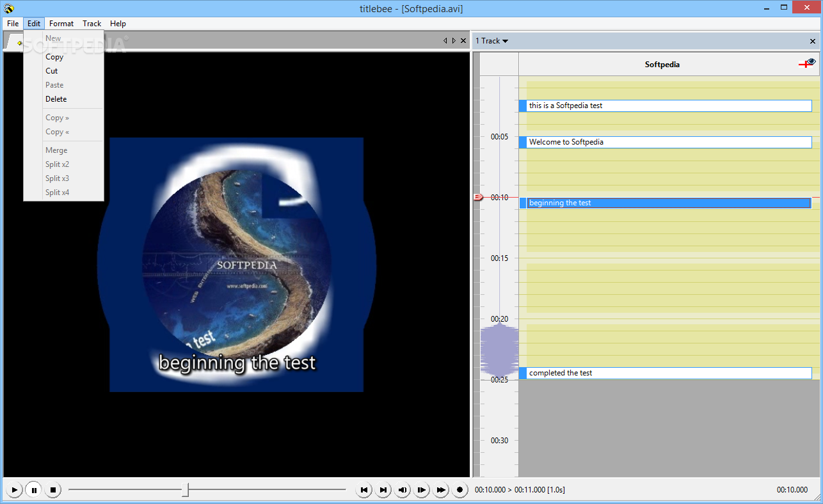Click the Softpedia track header
Screen dimensions: 823x504
point(662,65)
